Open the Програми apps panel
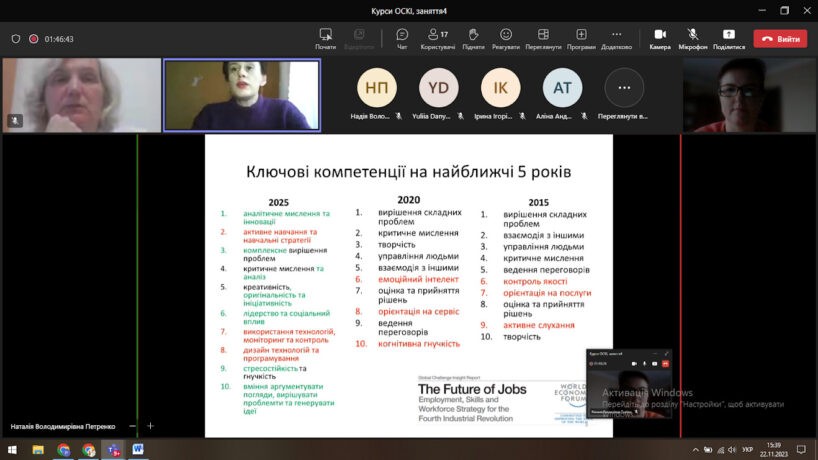Image resolution: width=818 pixels, height=460 pixels. coord(581,38)
